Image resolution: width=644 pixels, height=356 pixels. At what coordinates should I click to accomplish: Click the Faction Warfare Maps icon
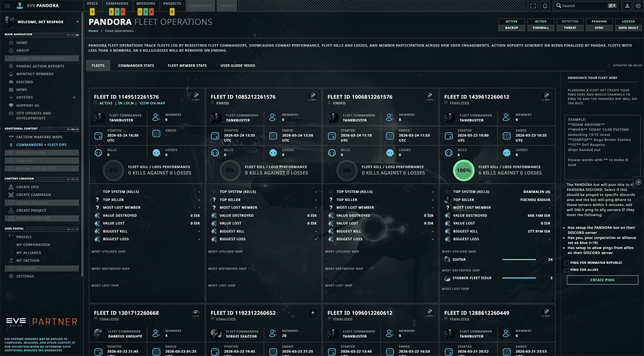click(11, 136)
